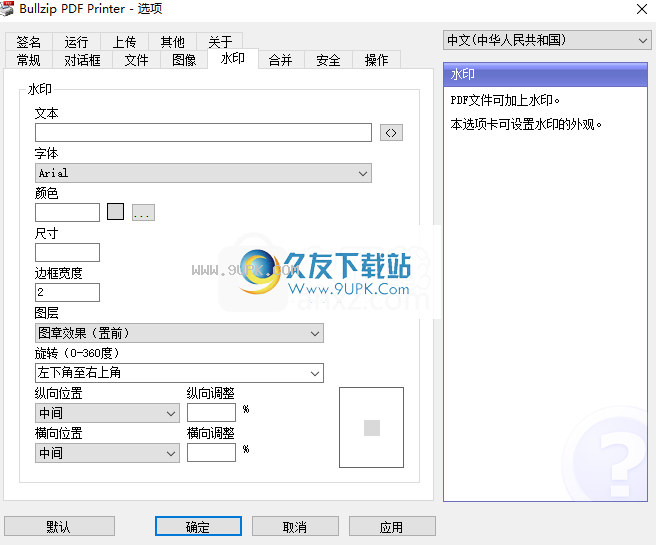
Task: Click the help text '本选项卡可设置水印的外观。'
Action: [x=526, y=124]
